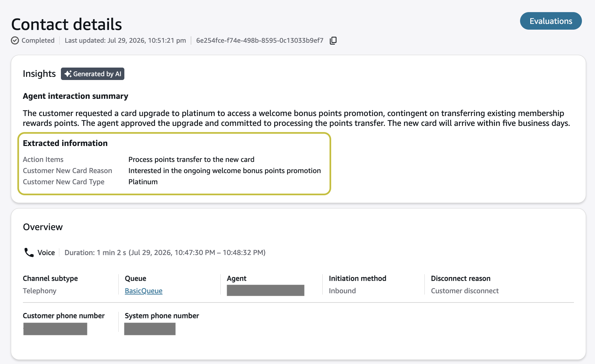
Task: Click the Completed status checkmark icon
Action: [15, 40]
